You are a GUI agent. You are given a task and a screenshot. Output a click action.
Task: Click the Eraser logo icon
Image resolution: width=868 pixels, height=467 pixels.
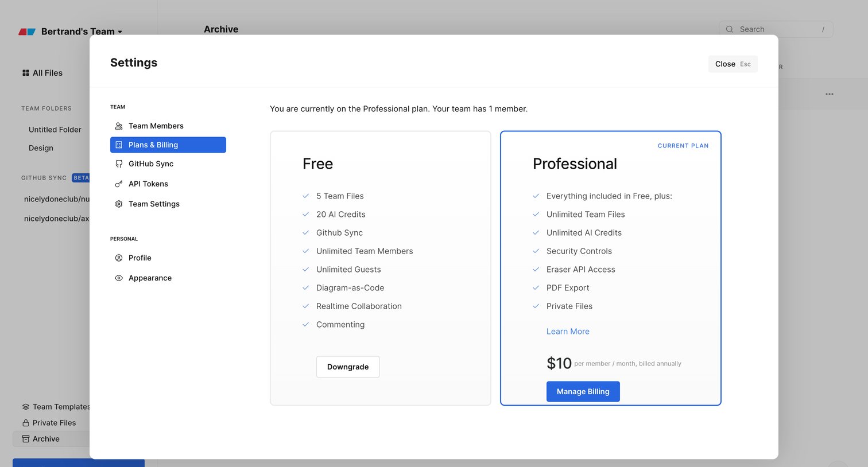click(x=27, y=32)
